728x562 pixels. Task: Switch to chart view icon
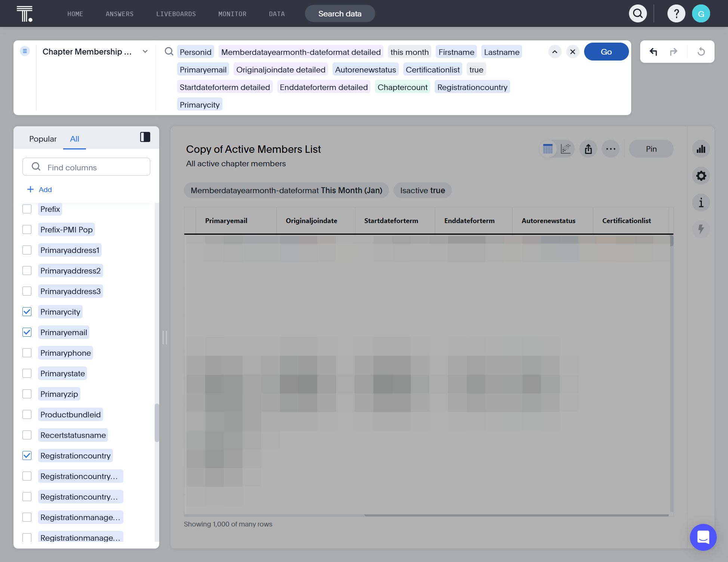pos(566,149)
